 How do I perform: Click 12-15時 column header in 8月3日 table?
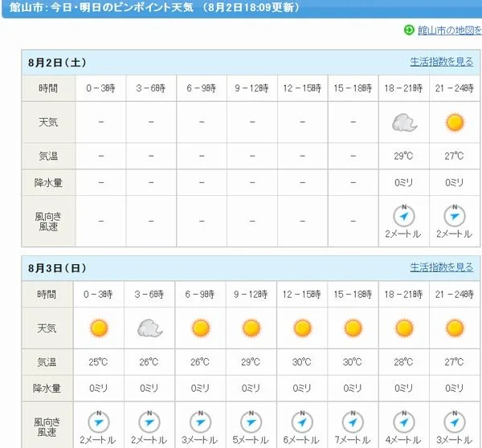301,294
